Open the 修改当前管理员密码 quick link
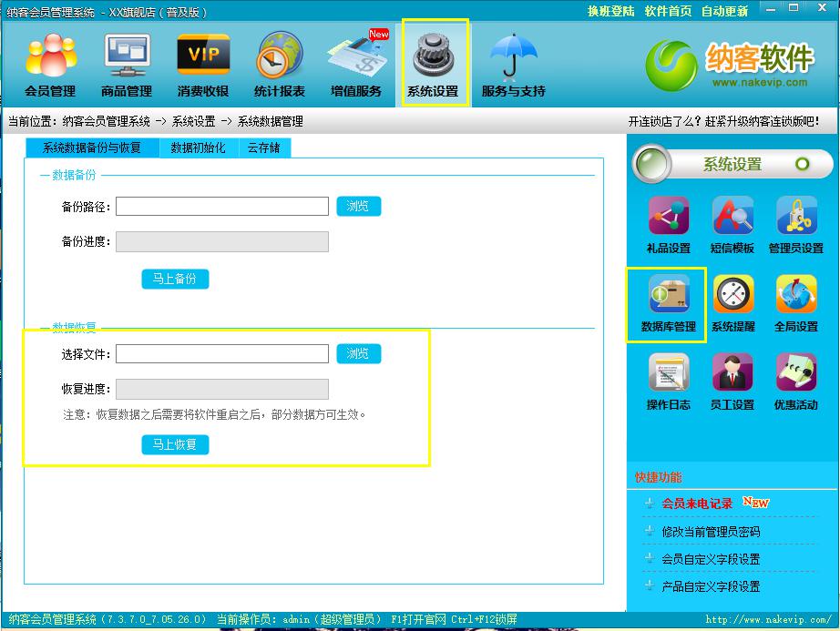 click(711, 532)
